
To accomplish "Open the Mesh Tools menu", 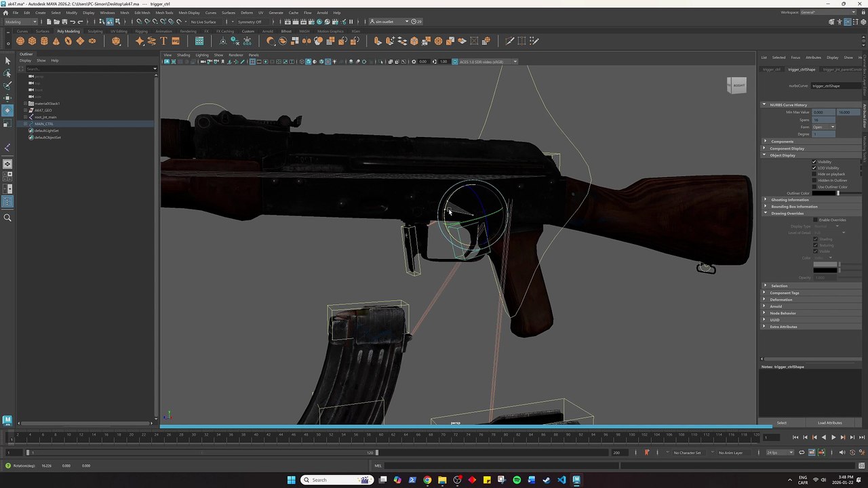I will point(164,12).
